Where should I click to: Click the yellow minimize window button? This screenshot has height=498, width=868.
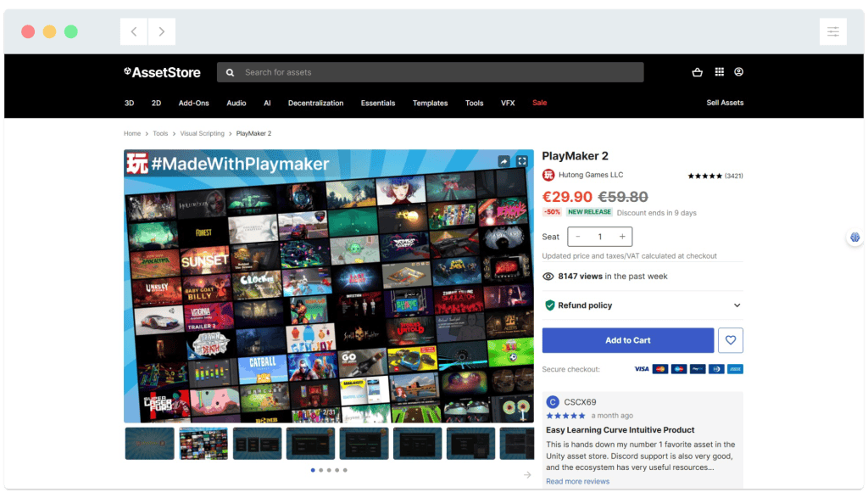[x=49, y=31]
